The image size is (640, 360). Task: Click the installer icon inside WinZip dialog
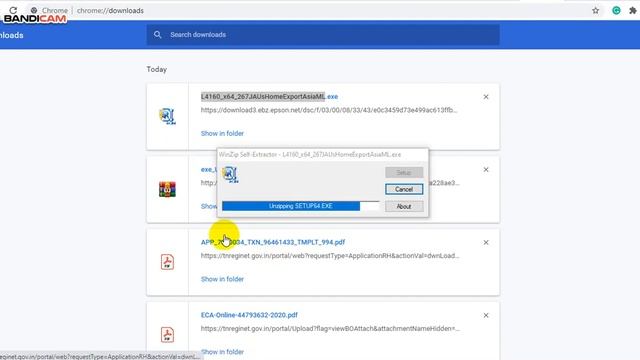[x=230, y=175]
